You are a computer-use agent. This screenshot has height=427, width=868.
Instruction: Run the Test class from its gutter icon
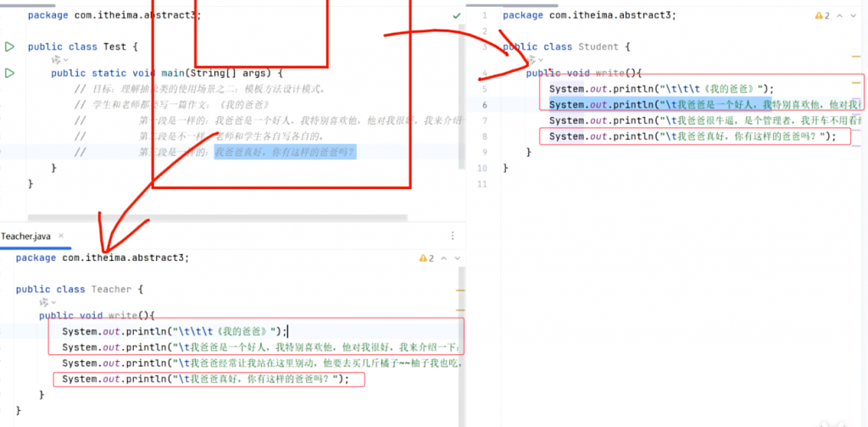(x=9, y=47)
